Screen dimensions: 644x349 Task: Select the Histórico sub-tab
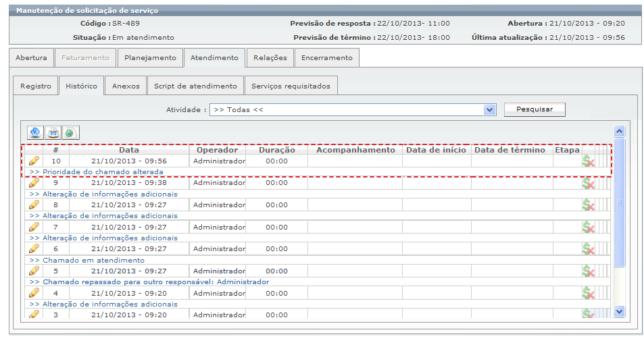81,86
